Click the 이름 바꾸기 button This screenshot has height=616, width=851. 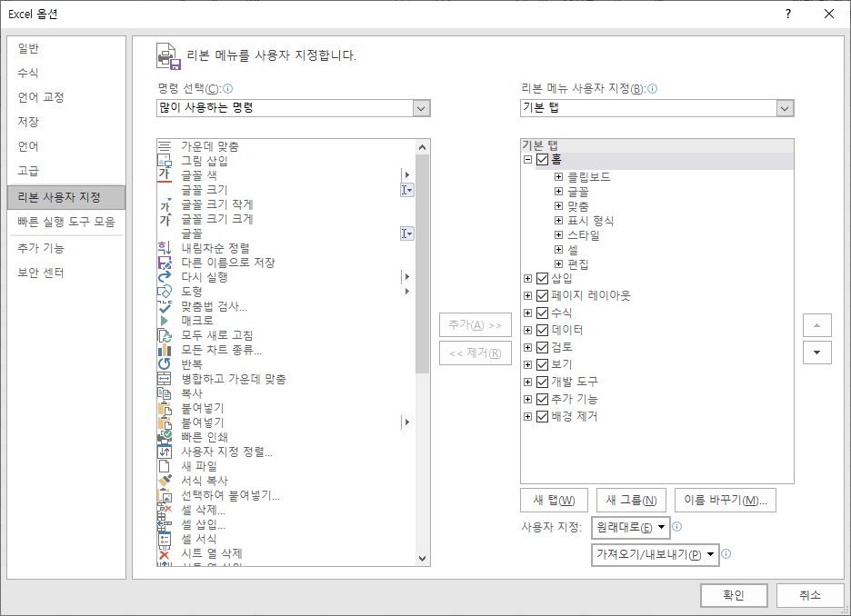726,500
